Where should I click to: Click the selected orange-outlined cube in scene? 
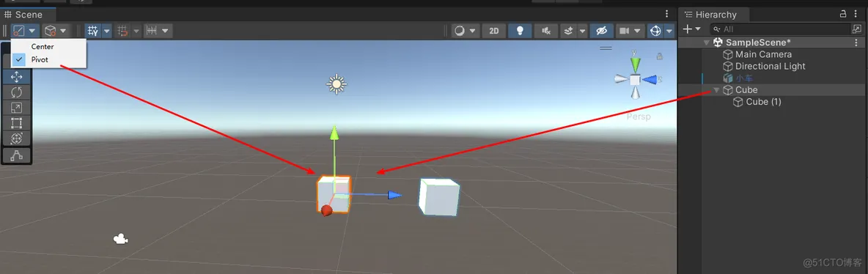[x=334, y=195]
